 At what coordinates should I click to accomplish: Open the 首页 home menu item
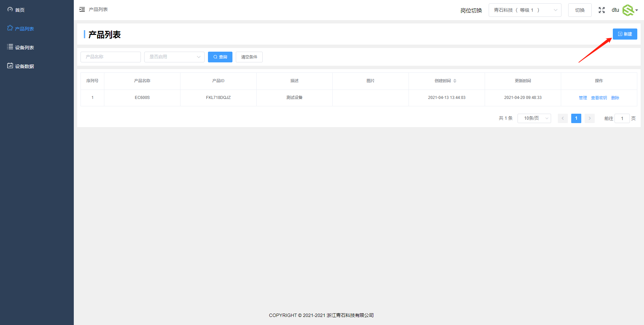tap(20, 10)
